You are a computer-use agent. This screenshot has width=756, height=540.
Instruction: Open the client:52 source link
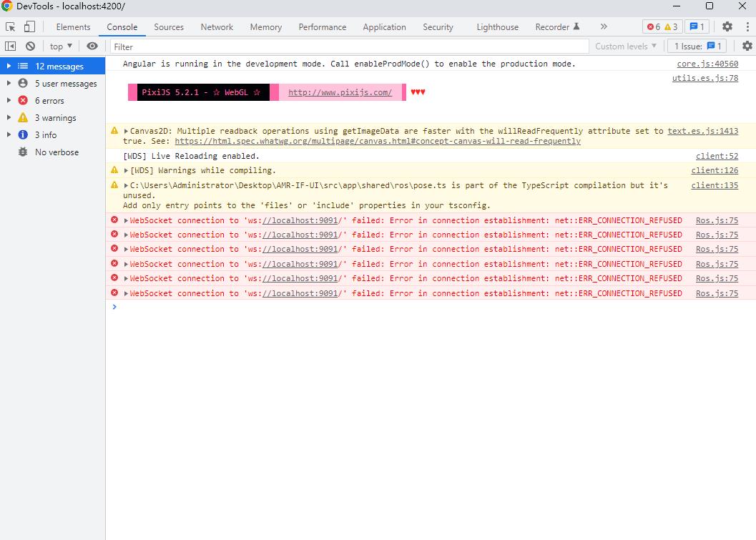[x=717, y=156]
